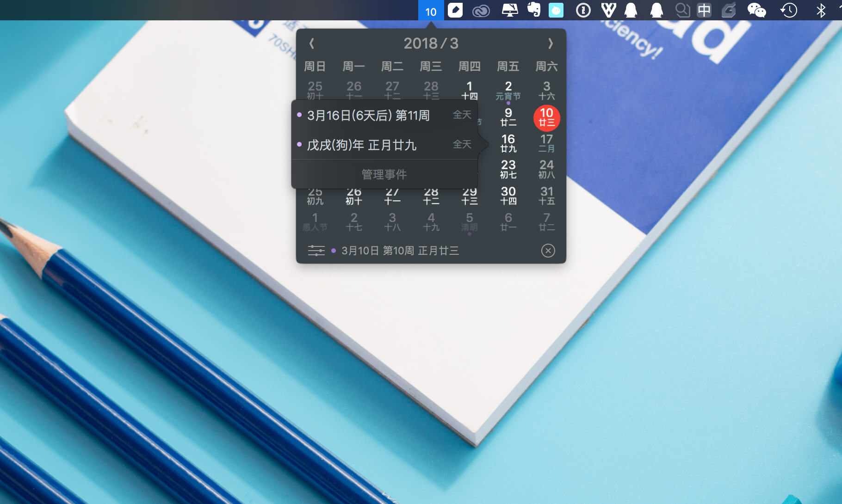Image resolution: width=842 pixels, height=504 pixels.
Task: Click 管理事件 to manage events
Action: click(384, 174)
